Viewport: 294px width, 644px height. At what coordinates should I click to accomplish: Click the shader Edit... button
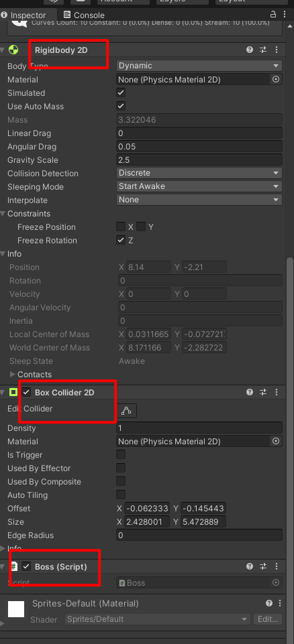(268, 619)
